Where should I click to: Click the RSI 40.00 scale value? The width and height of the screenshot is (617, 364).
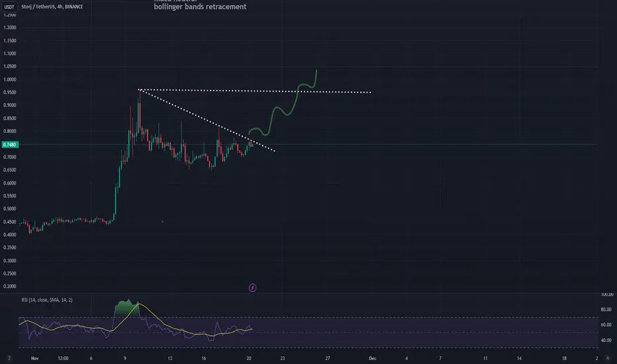click(606, 340)
